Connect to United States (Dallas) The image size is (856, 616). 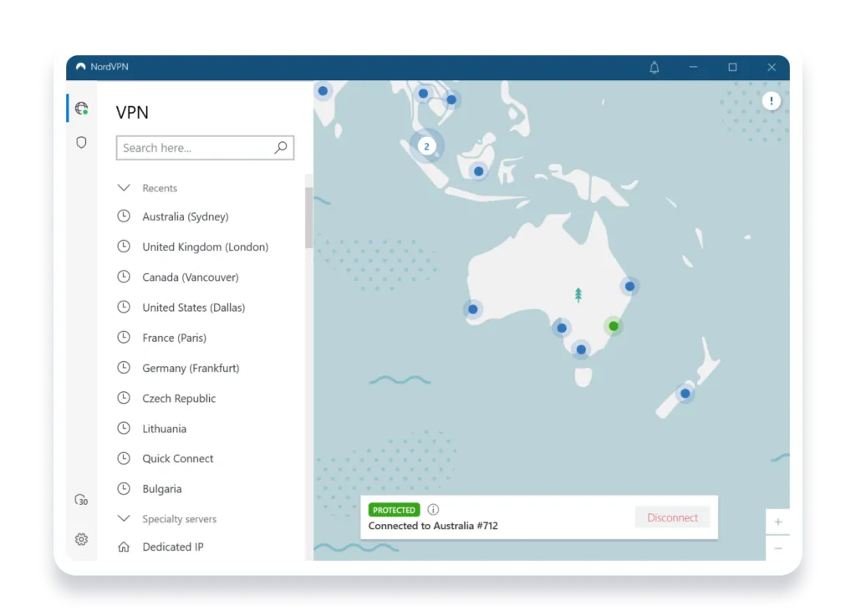coord(194,308)
